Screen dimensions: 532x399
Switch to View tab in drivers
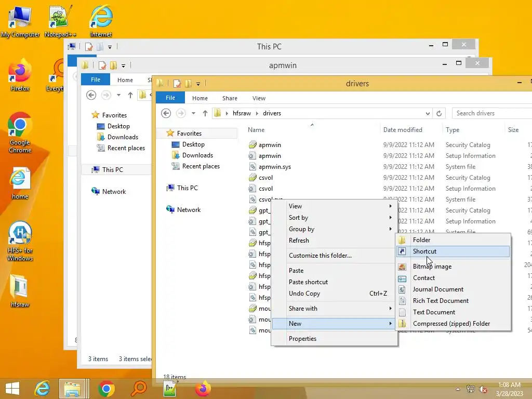259,98
